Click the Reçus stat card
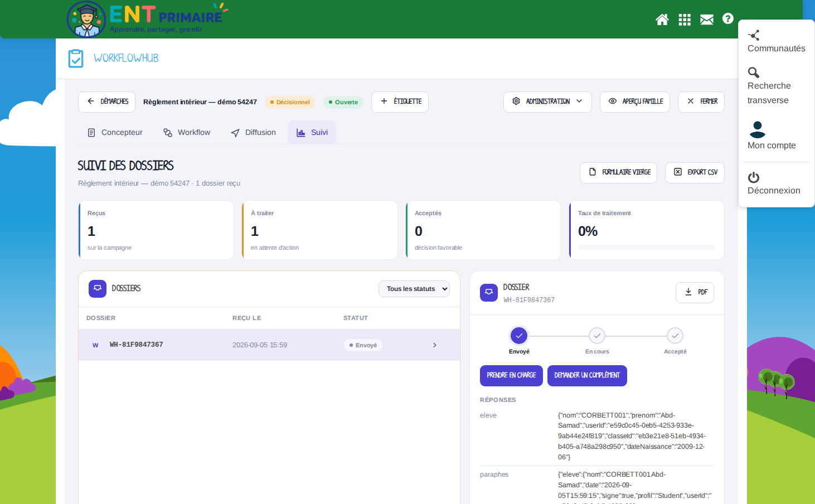This screenshot has width=815, height=504. click(x=156, y=230)
